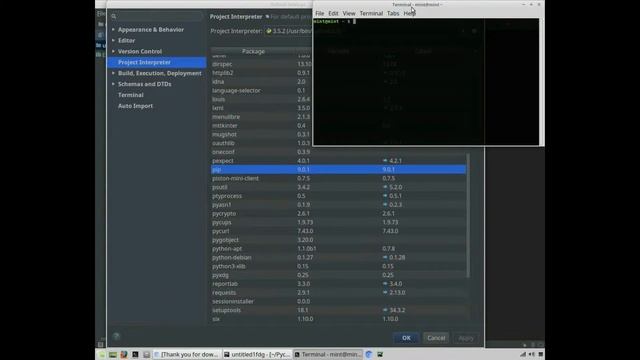Click the help question mark icon in Settings

pyautogui.click(x=116, y=336)
